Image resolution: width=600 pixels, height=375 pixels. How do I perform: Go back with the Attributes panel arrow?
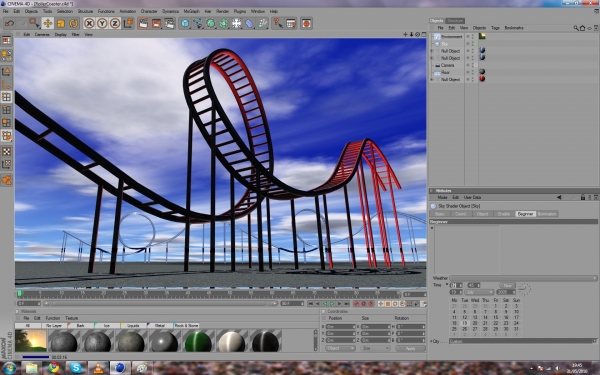point(559,197)
